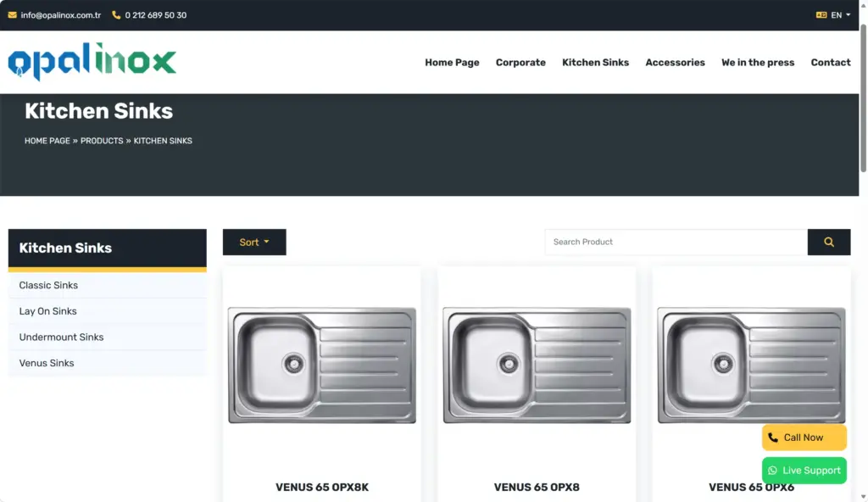Select Classic Sinks category
The height and width of the screenshot is (502, 868).
[x=108, y=286]
